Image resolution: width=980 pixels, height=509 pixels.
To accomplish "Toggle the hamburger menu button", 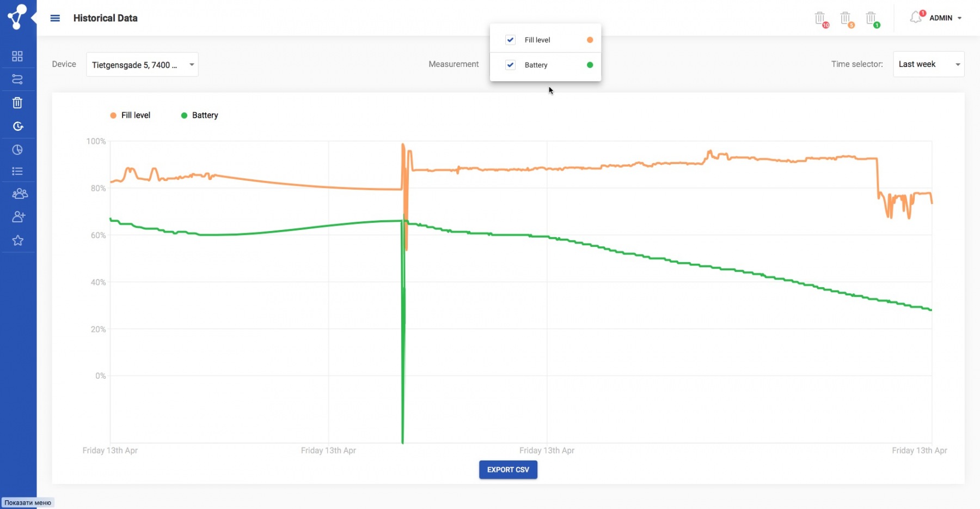I will tap(55, 18).
